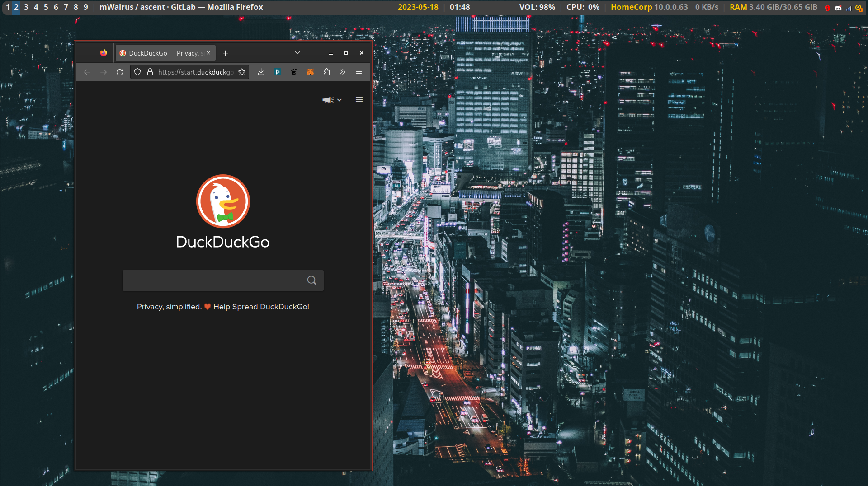Viewport: 868px width, 486px height.
Task: Click the red shield tray icon
Action: (828, 8)
